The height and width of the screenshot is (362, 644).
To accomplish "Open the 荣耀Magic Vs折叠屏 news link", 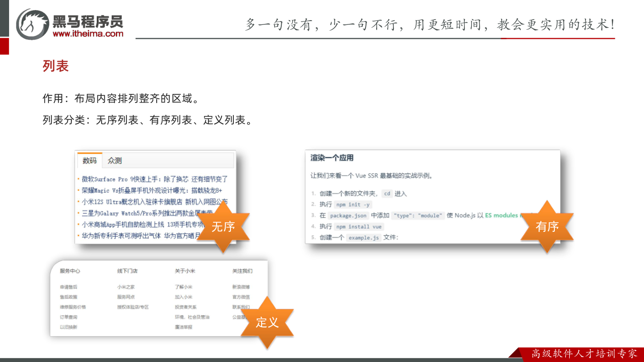I will point(152,190).
